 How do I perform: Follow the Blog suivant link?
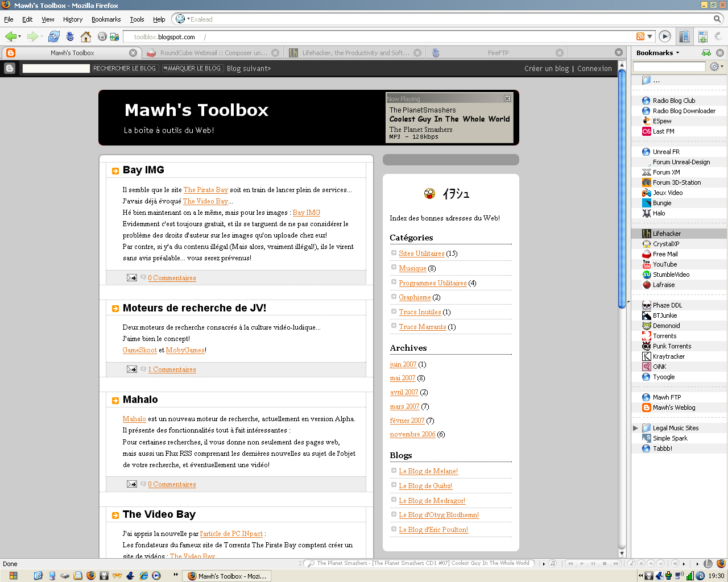249,68
